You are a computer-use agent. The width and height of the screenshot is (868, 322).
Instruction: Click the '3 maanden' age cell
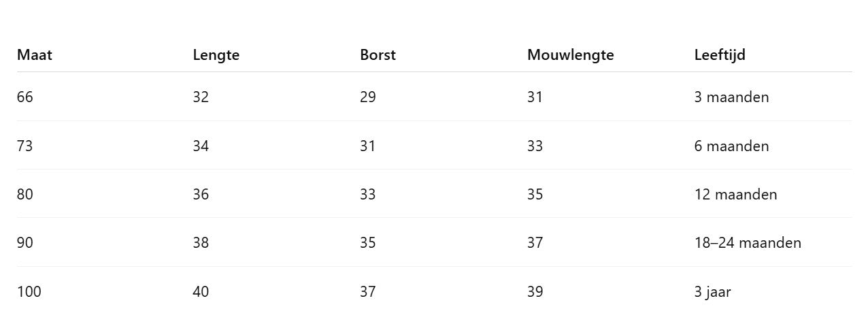(x=731, y=97)
